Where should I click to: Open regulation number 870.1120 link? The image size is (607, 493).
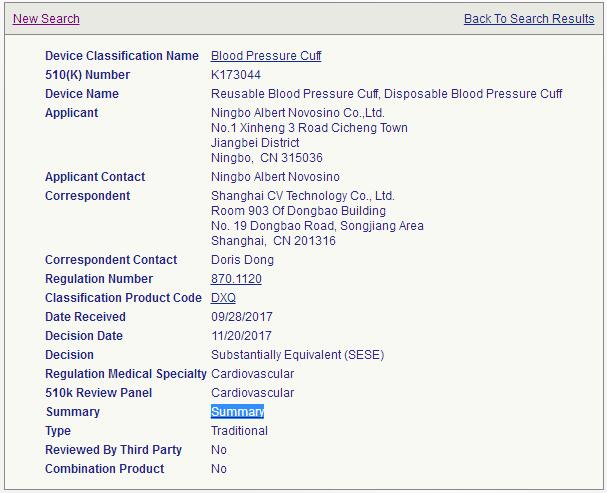[236, 279]
